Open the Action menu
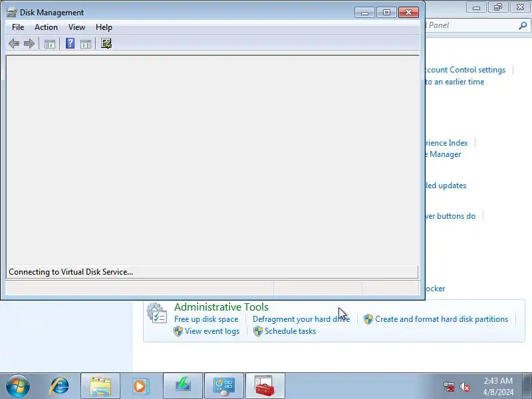 pyautogui.click(x=46, y=27)
